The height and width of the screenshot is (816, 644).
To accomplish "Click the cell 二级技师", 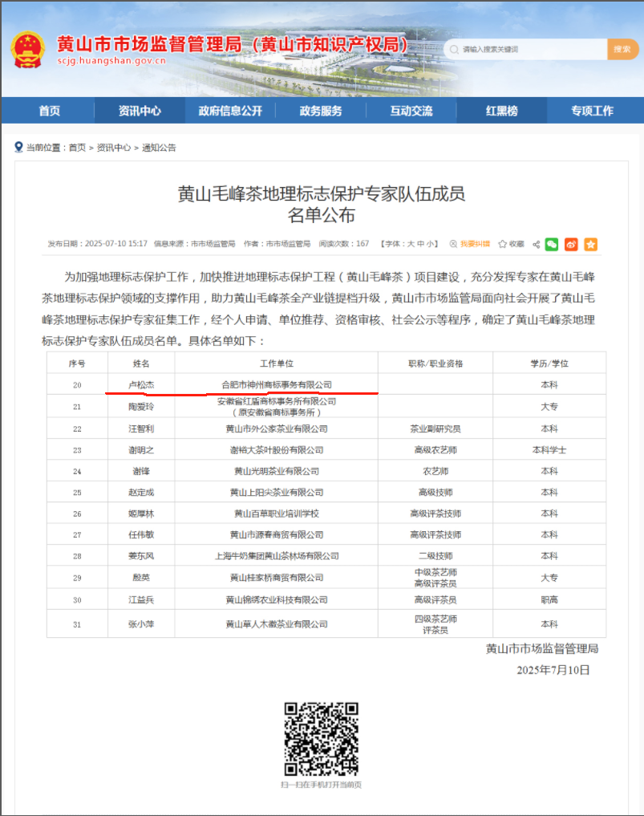I will [x=435, y=556].
